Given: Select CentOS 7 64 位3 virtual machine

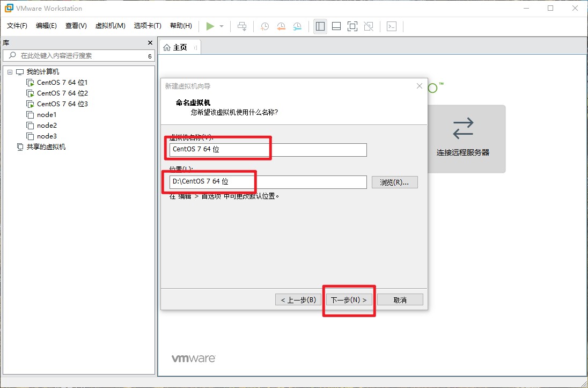Looking at the screenshot, I should pyautogui.click(x=62, y=104).
